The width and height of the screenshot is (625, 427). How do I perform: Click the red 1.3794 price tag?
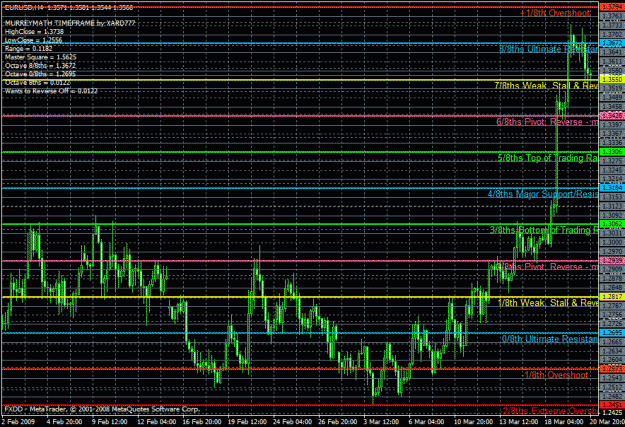612,7
